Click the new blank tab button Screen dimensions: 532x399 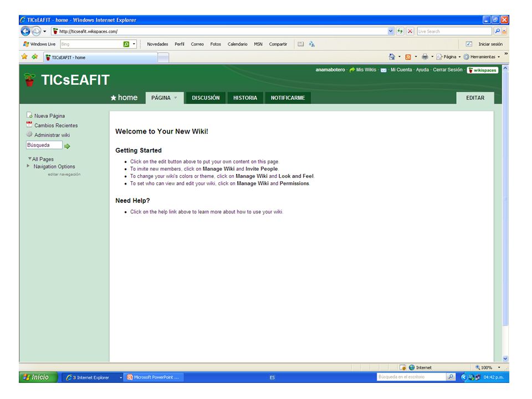point(163,58)
